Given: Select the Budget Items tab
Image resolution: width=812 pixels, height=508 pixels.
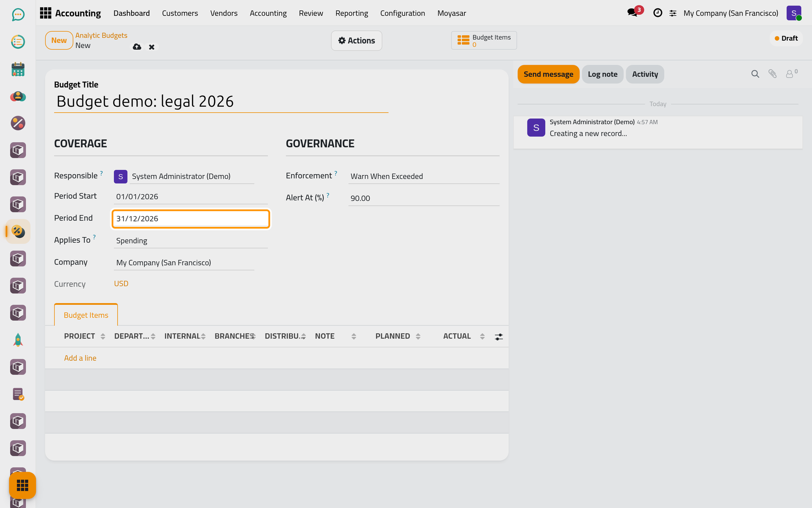Looking at the screenshot, I should coord(86,315).
